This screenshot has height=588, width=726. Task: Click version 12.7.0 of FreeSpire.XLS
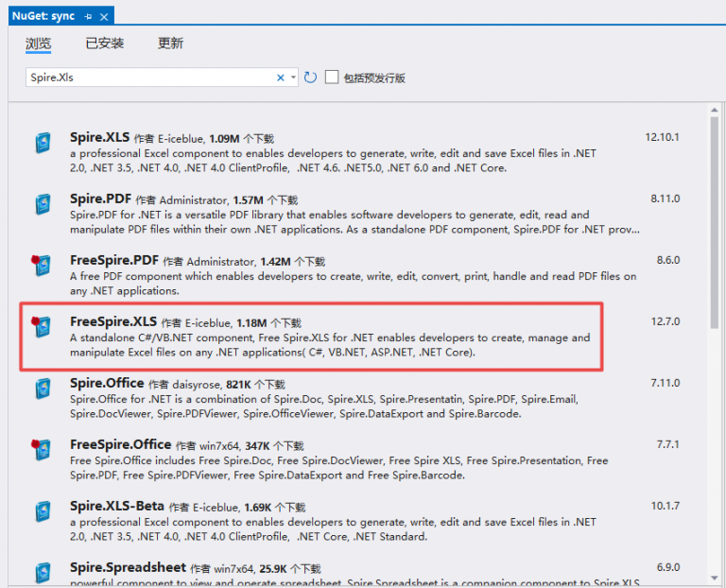click(x=665, y=321)
